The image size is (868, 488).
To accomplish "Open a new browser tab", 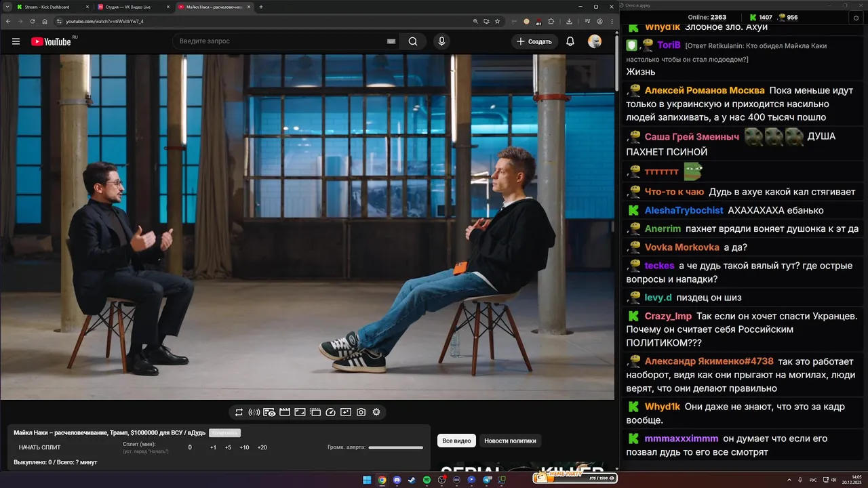I will click(x=261, y=7).
